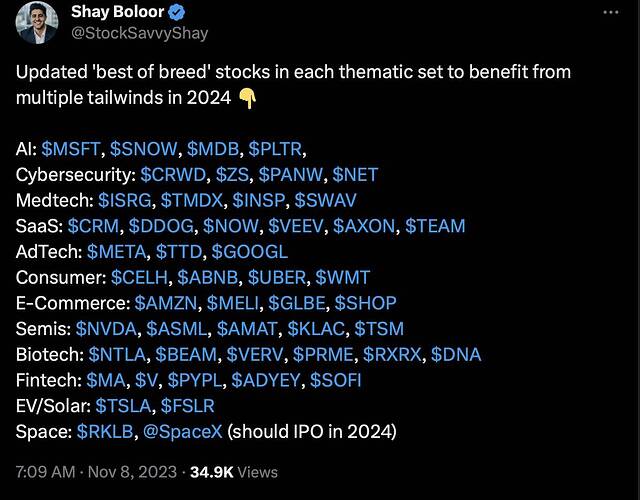Open the $ISRG ticker link
640x500 pixels.
pyautogui.click(x=124, y=200)
